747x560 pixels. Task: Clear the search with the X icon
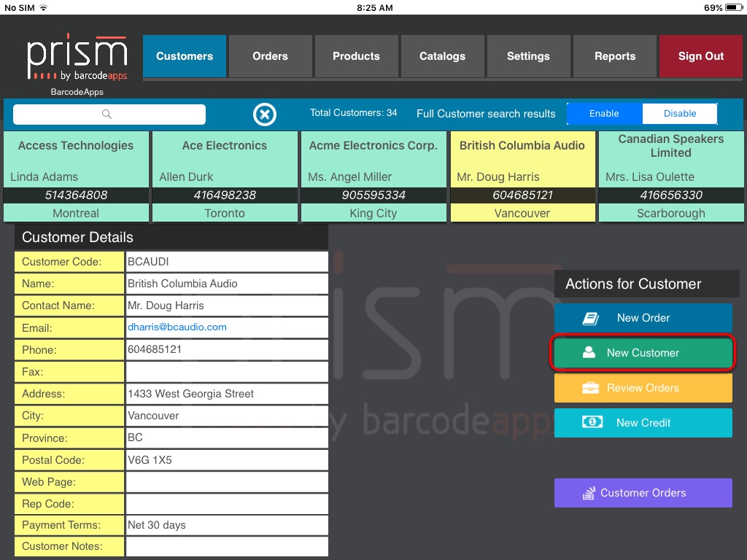tap(264, 114)
